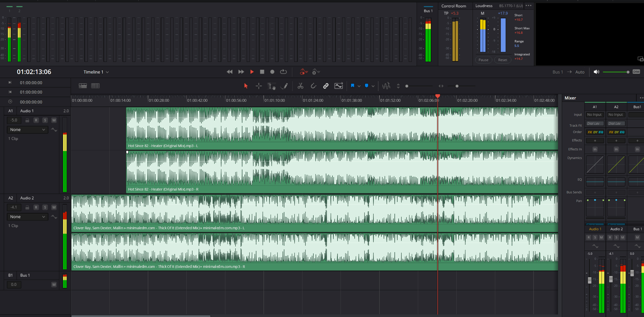The height and width of the screenshot is (317, 644).
Task: Click the speaker mute monitor icon
Action: click(596, 72)
